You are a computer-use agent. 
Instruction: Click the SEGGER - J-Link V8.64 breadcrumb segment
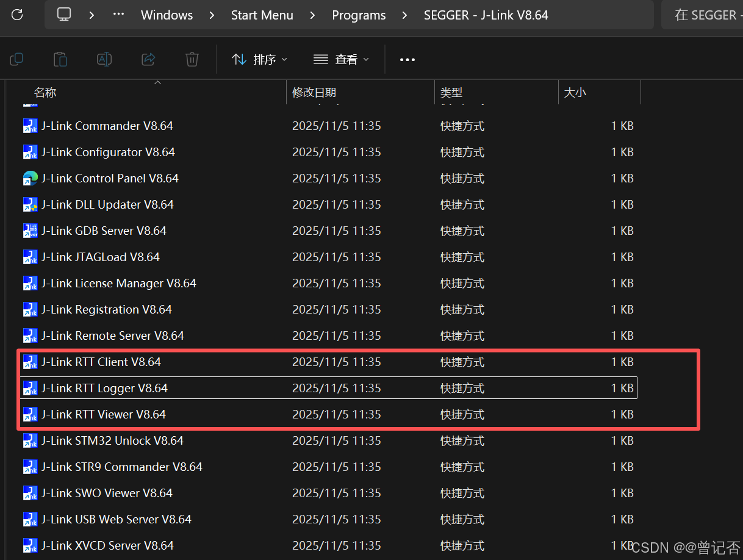coord(486,15)
